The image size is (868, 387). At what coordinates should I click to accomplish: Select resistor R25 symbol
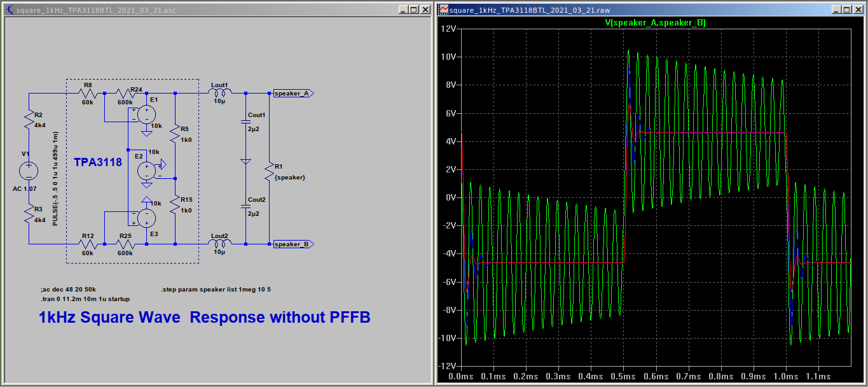tap(125, 244)
